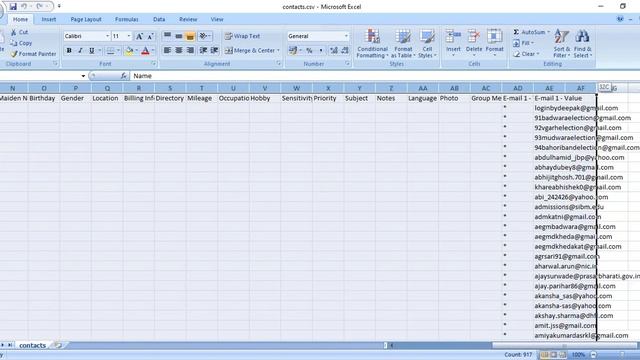640x360 pixels.
Task: Switch to the Insert tab
Action: click(49, 19)
